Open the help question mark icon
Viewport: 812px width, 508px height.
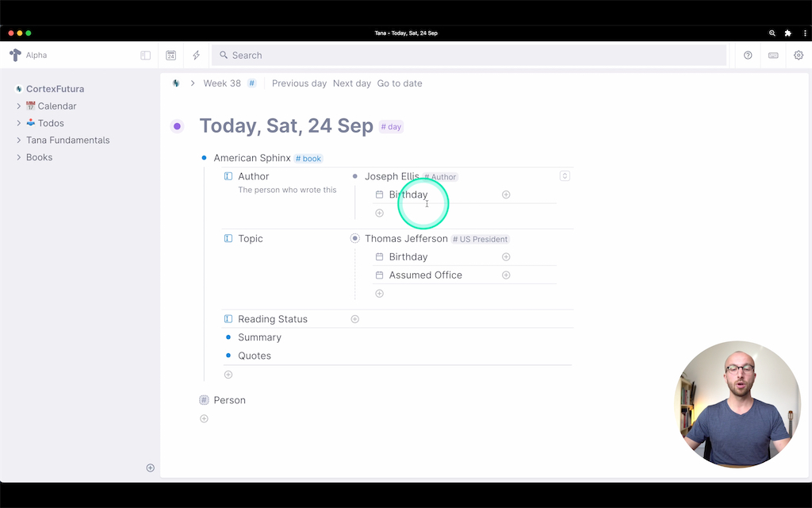click(748, 55)
